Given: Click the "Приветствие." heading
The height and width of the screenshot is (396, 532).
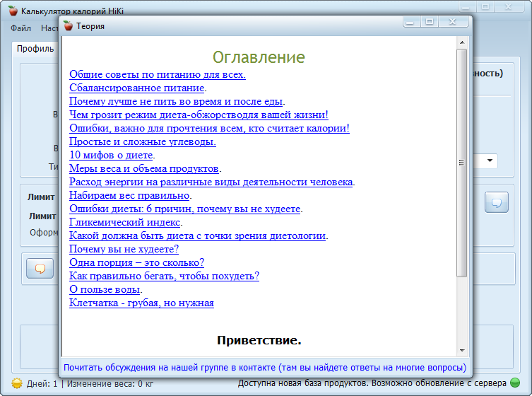Looking at the screenshot, I should (x=259, y=340).
